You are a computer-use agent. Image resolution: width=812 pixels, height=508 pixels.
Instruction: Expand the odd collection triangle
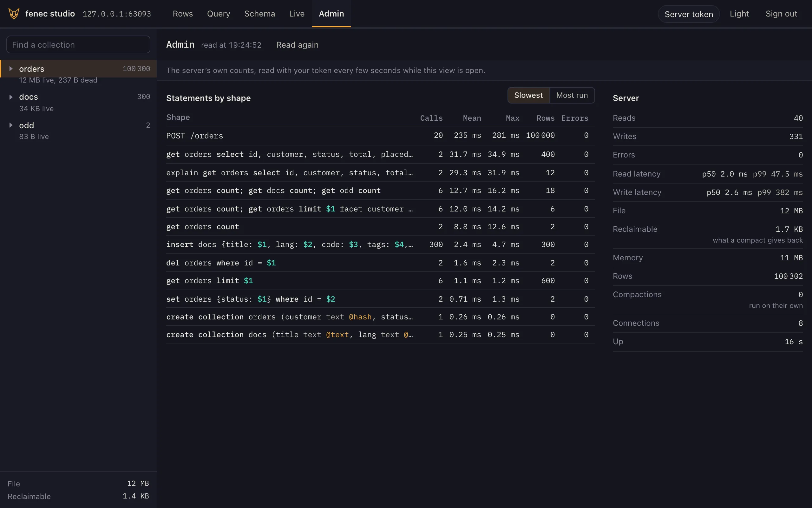[11, 125]
